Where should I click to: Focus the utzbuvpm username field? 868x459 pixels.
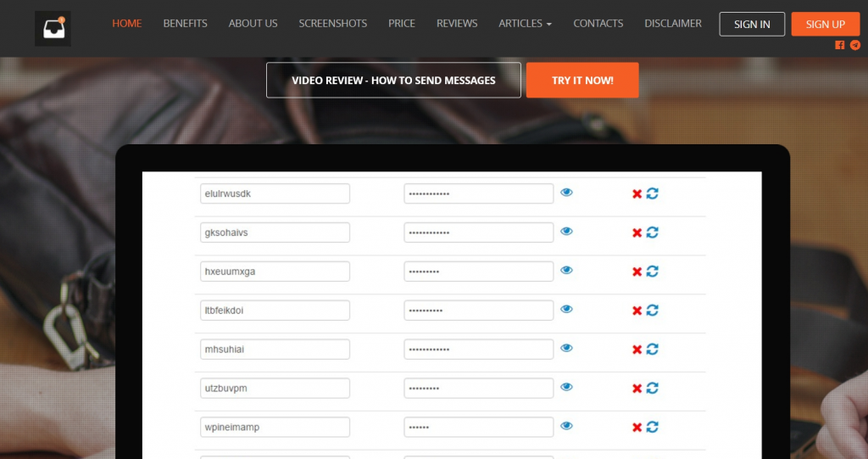tap(275, 388)
